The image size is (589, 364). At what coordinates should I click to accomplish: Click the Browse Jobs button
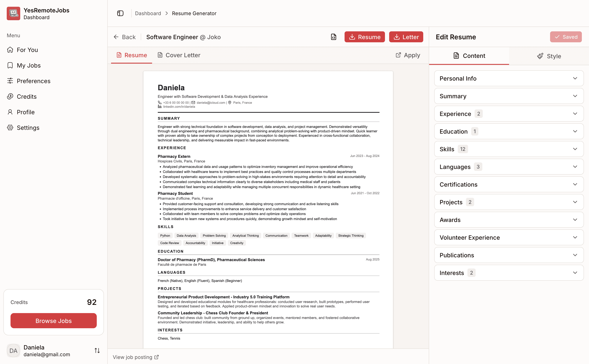click(53, 321)
